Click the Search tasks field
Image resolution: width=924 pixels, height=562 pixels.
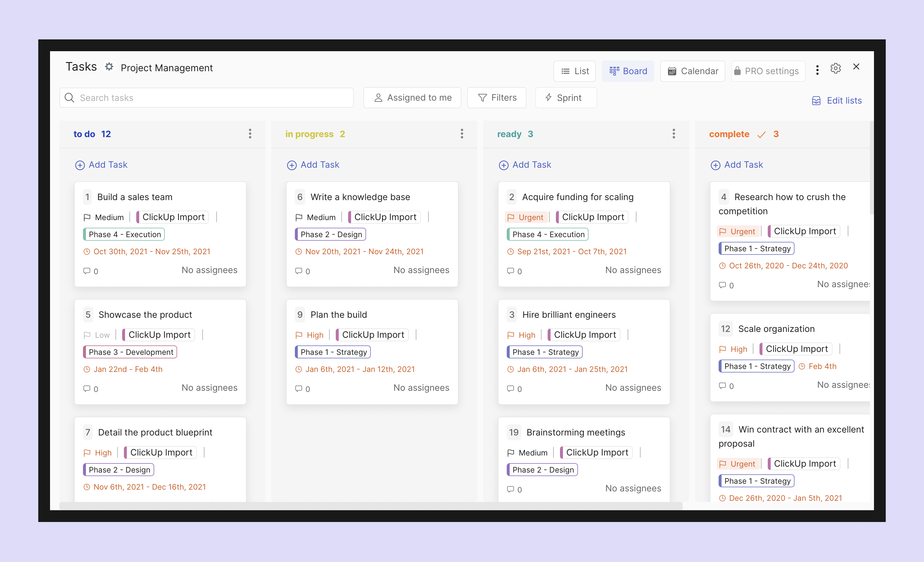coord(206,98)
